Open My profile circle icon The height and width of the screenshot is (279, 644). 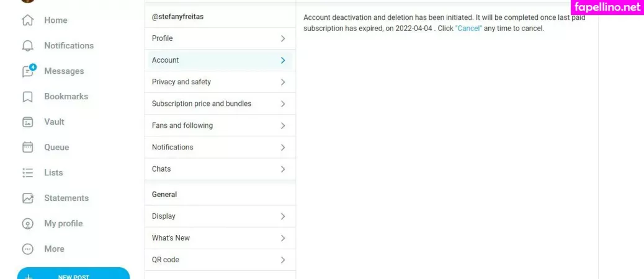click(x=27, y=224)
